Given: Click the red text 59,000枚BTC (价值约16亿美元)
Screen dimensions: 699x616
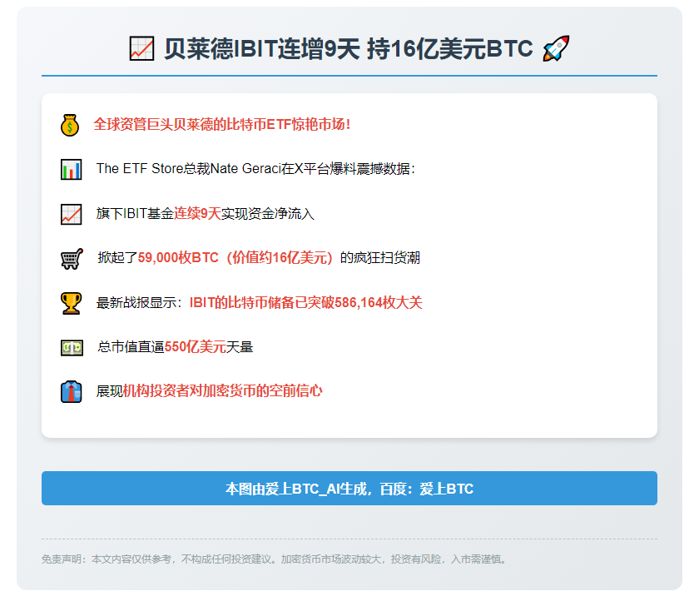Looking at the screenshot, I should 235,258.
